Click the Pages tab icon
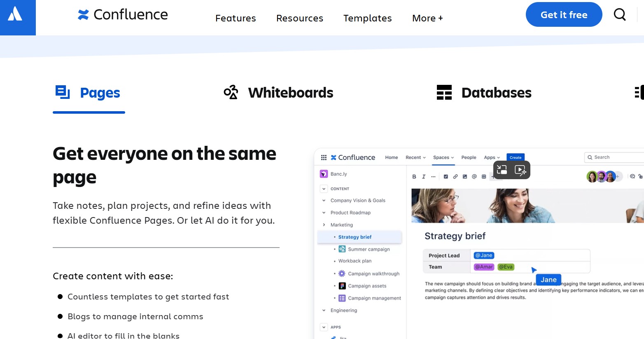The height and width of the screenshot is (339, 644). [63, 92]
